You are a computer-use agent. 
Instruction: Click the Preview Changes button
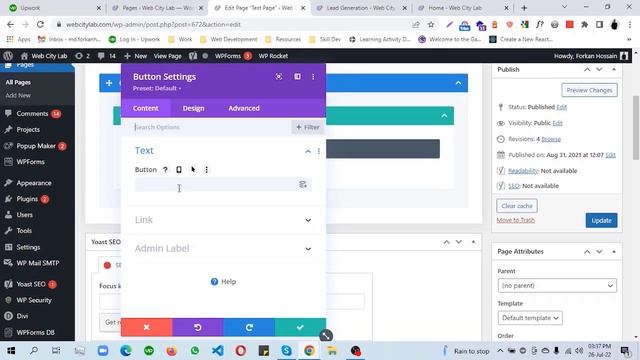(x=589, y=90)
